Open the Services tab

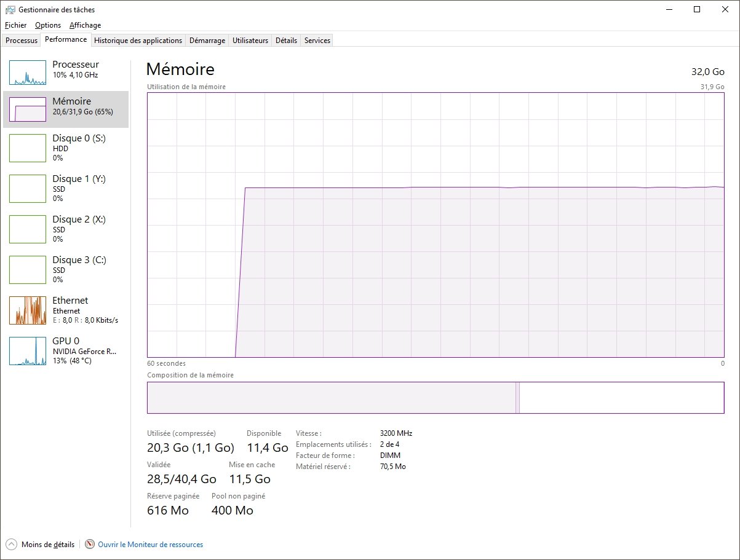pos(316,40)
